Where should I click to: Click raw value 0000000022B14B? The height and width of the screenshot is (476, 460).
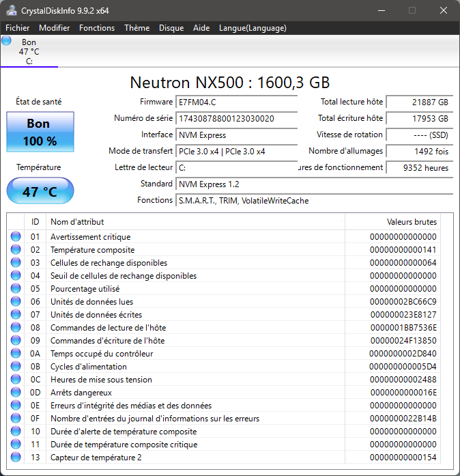[403, 419]
